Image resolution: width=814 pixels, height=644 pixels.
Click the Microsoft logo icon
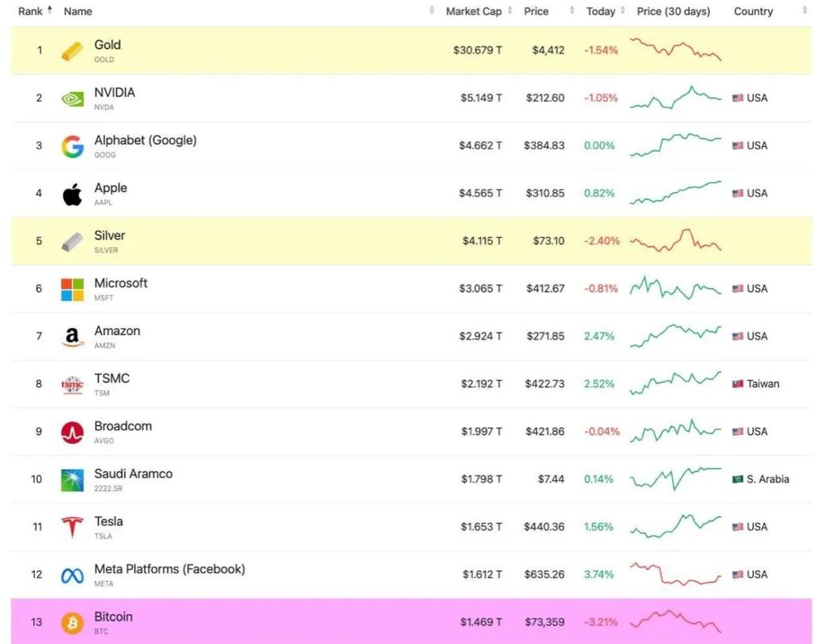tap(72, 289)
